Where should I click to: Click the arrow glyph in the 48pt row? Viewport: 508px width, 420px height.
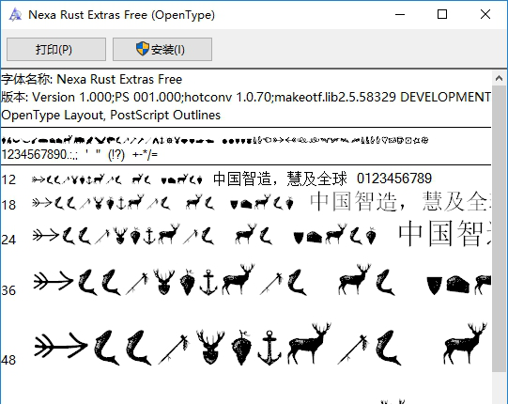(x=61, y=346)
